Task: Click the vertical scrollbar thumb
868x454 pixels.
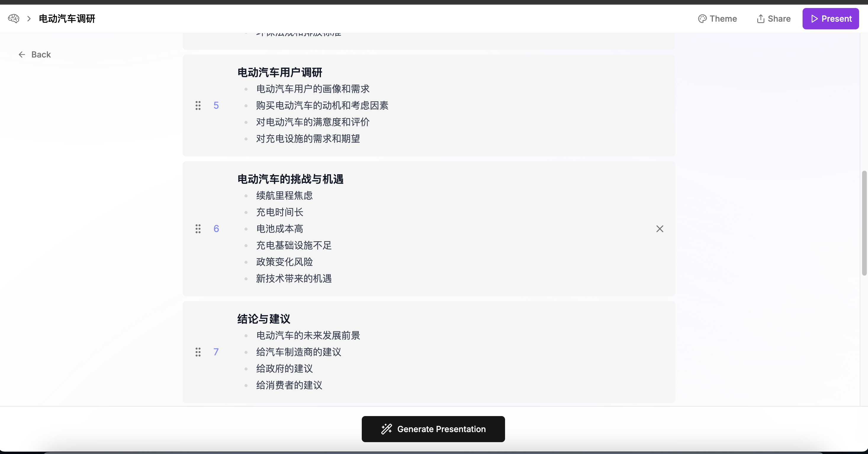Action: pos(864,223)
